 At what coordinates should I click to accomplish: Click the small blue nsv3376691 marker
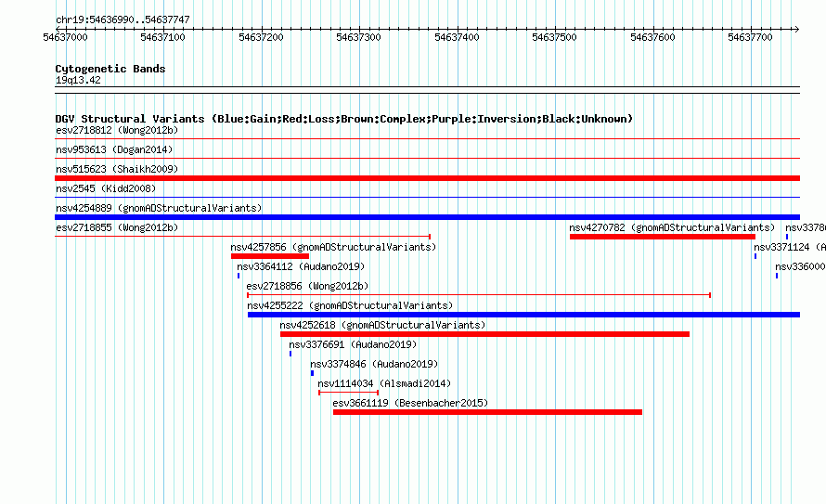pos(290,354)
